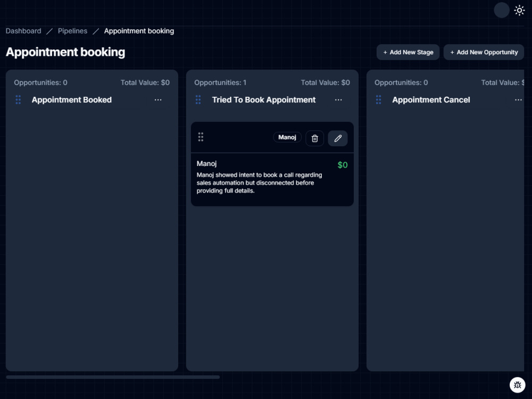Open Appointment Cancel stage options menu

click(518, 100)
